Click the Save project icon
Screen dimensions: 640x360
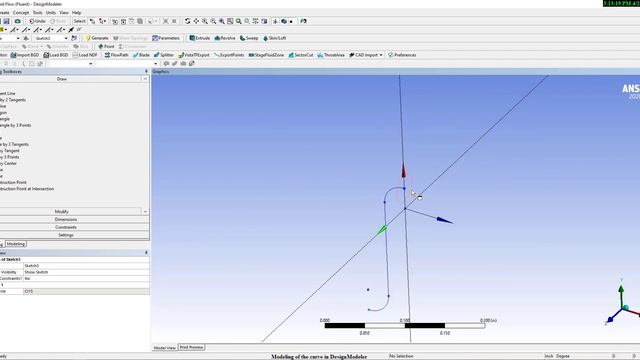pyautogui.click(x=7, y=21)
